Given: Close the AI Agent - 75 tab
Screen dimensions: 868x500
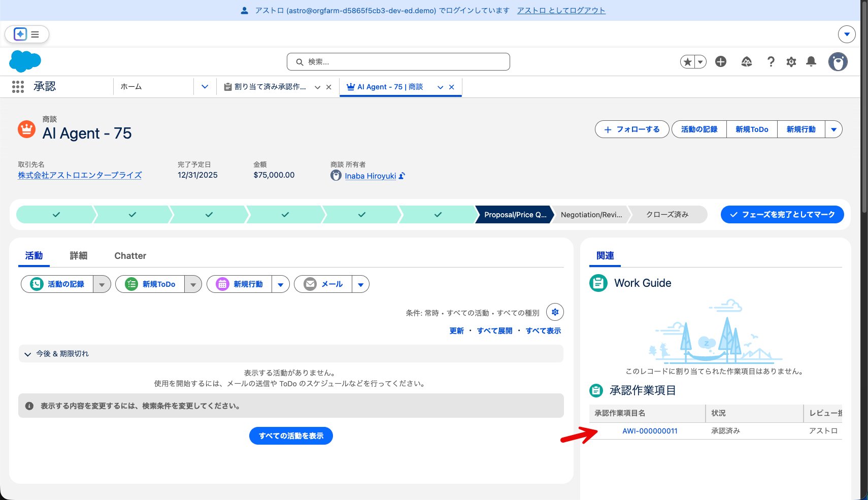Looking at the screenshot, I should point(452,87).
